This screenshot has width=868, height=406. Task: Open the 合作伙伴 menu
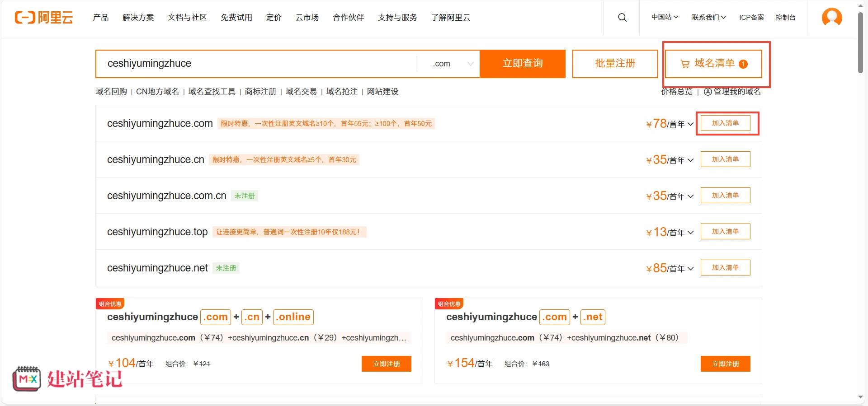[x=349, y=18]
